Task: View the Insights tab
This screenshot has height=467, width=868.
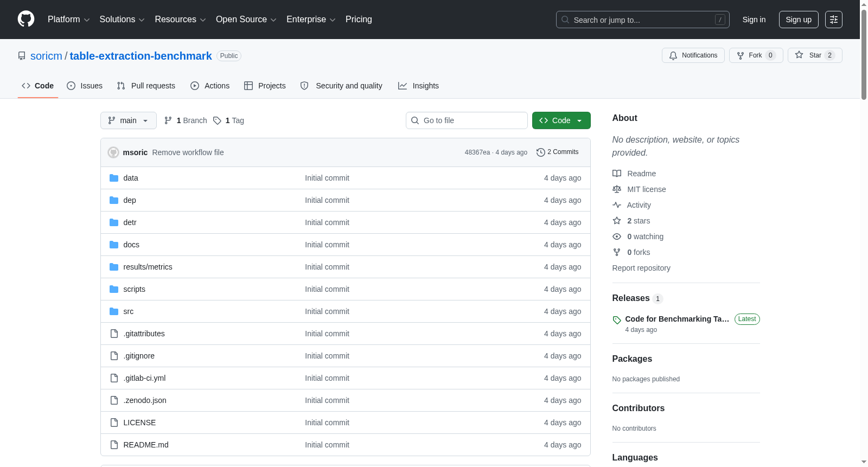Action: (x=418, y=86)
